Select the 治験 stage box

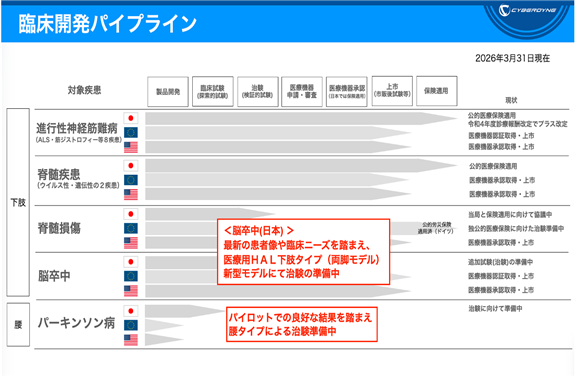pyautogui.click(x=258, y=91)
